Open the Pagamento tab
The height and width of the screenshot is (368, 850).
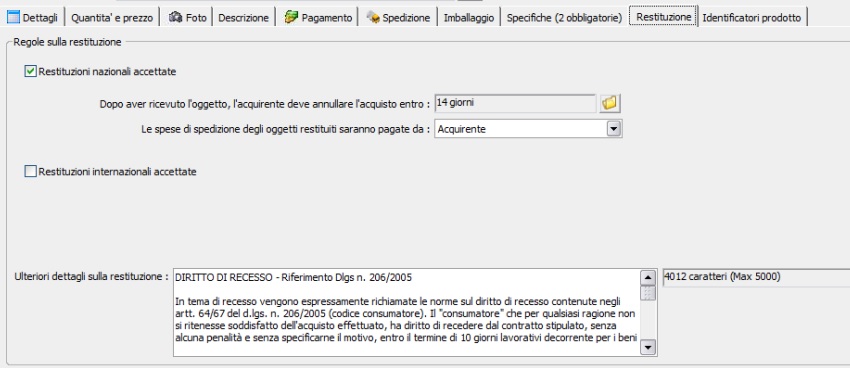[x=318, y=17]
